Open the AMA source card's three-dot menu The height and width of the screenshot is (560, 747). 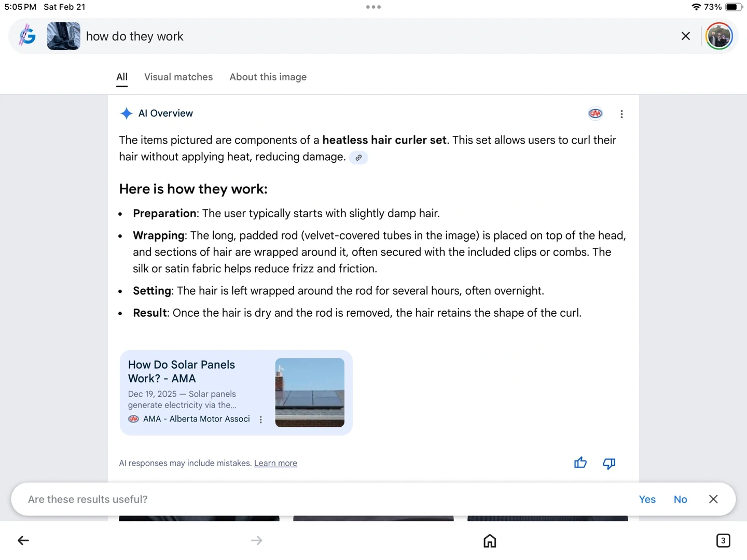click(x=260, y=419)
